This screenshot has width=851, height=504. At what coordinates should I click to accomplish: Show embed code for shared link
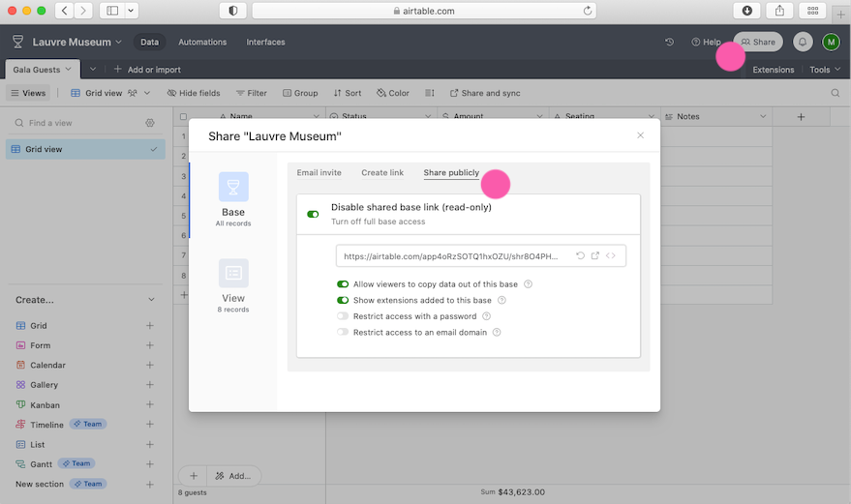click(x=611, y=255)
